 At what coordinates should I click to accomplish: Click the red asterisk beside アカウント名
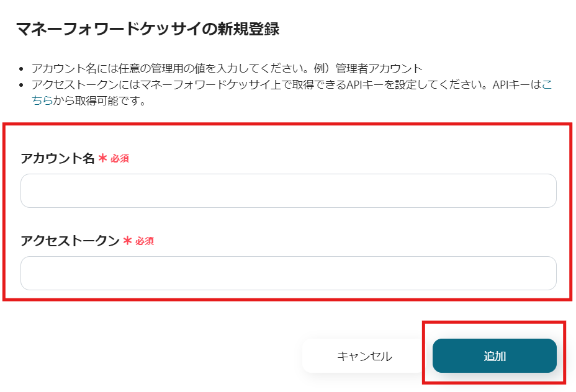pos(102,159)
